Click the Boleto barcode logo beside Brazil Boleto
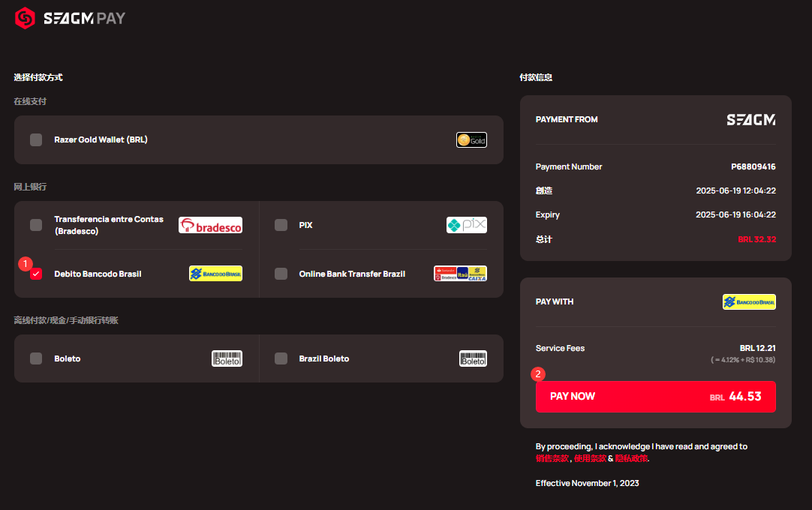The image size is (812, 510). (473, 358)
